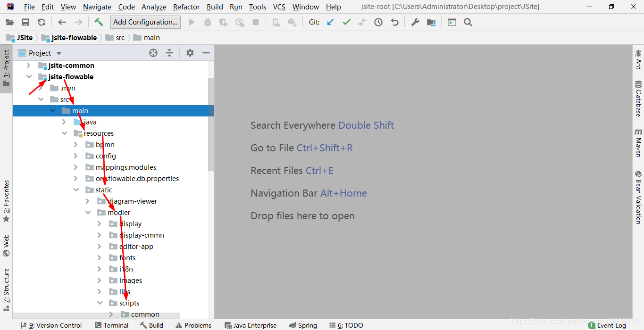This screenshot has width=644, height=330.
Task: Hide the Project panel with minus icon
Action: point(206,53)
